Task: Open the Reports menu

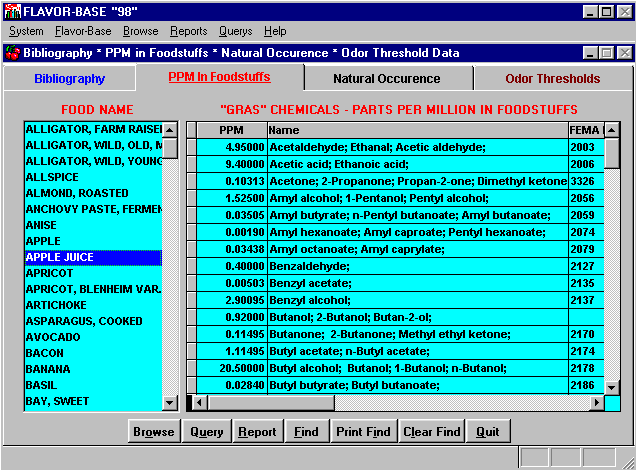Action: (x=188, y=31)
